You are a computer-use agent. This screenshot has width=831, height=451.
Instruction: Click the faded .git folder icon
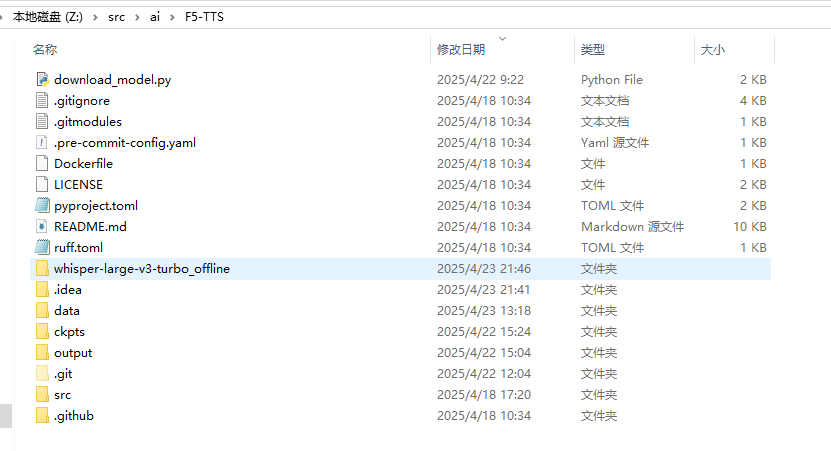click(42, 374)
